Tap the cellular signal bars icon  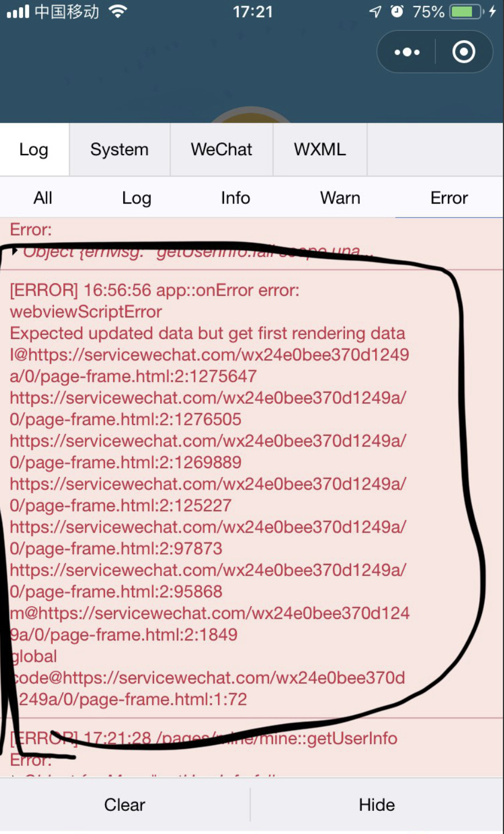(18, 12)
